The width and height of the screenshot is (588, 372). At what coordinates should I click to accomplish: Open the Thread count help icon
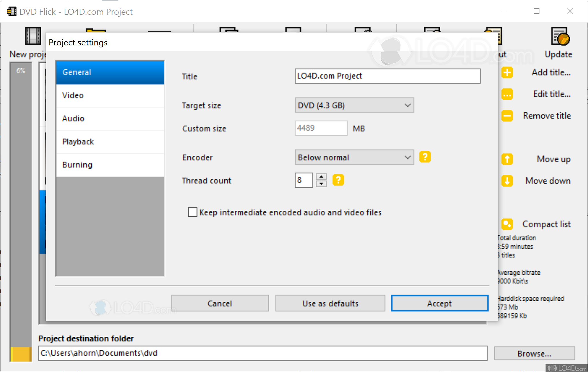[x=338, y=180]
